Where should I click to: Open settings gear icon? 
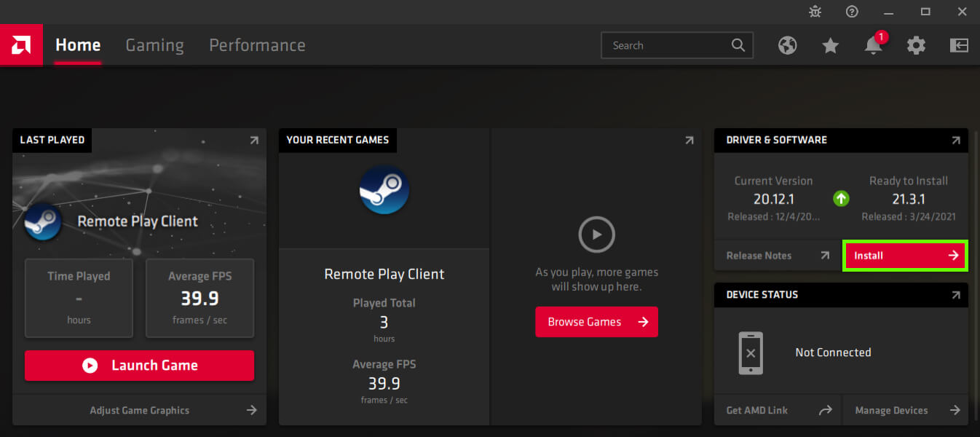coord(916,45)
